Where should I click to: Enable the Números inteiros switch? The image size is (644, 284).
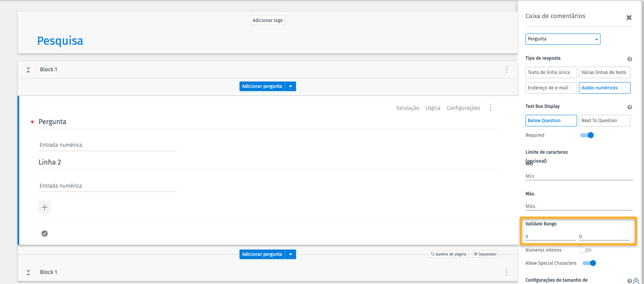pos(586,250)
